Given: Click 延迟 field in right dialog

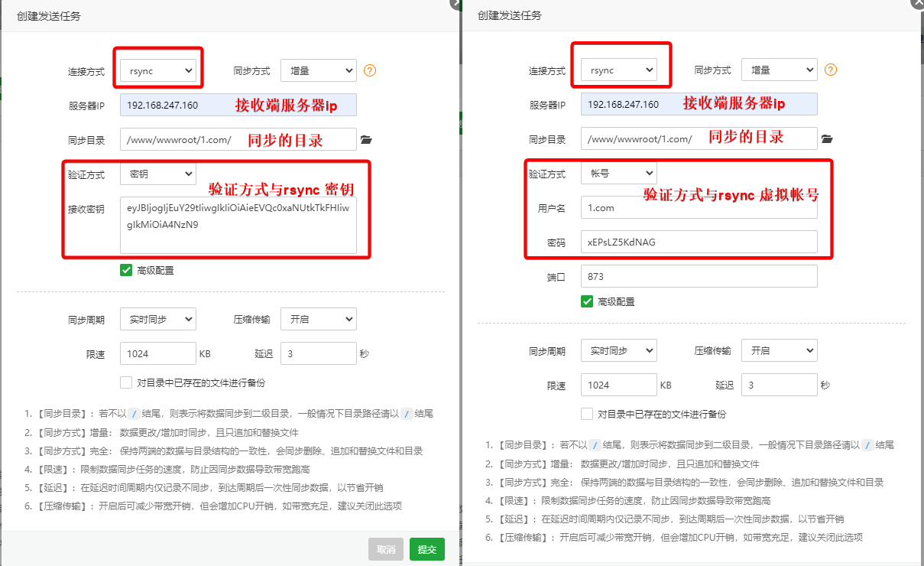Looking at the screenshot, I should click(x=780, y=385).
